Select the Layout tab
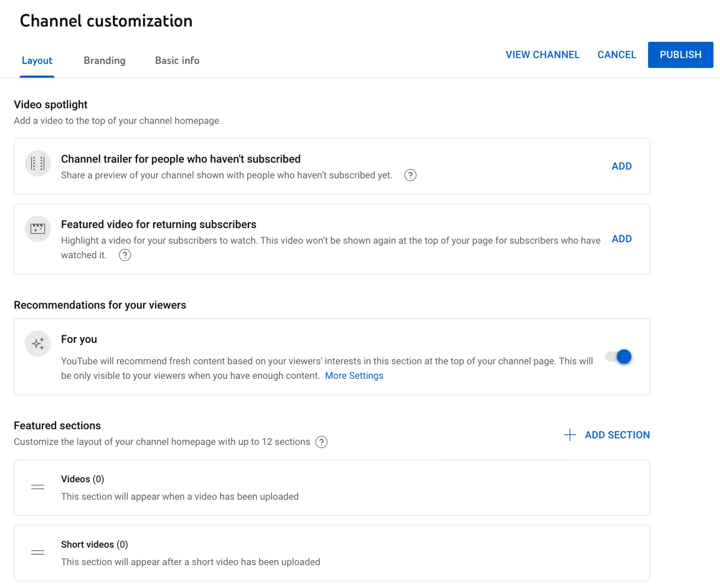 [x=37, y=60]
